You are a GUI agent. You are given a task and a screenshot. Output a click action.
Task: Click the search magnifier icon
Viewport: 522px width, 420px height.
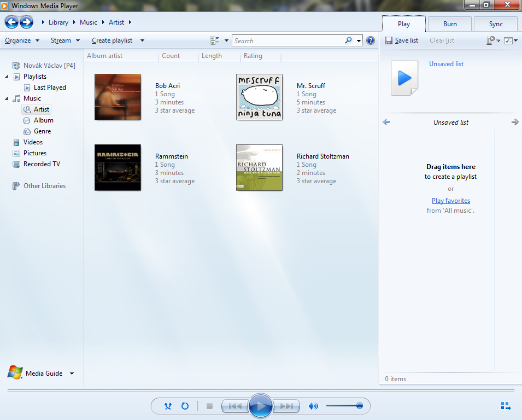tap(348, 40)
